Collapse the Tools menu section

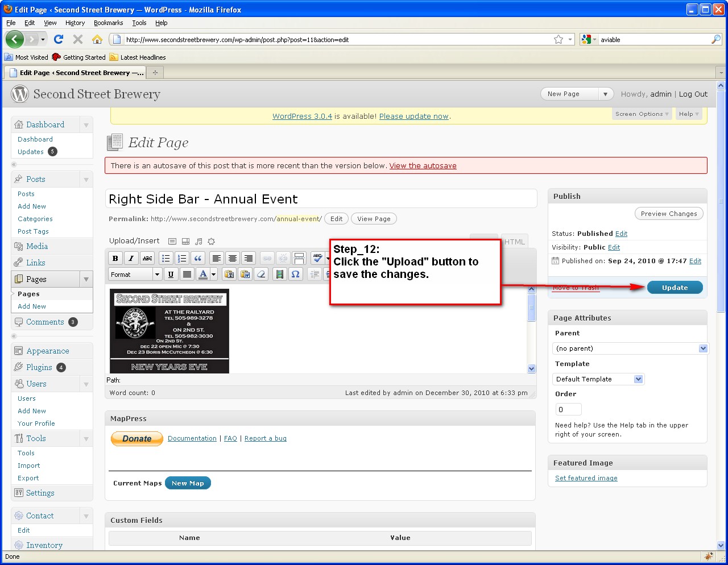(86, 439)
